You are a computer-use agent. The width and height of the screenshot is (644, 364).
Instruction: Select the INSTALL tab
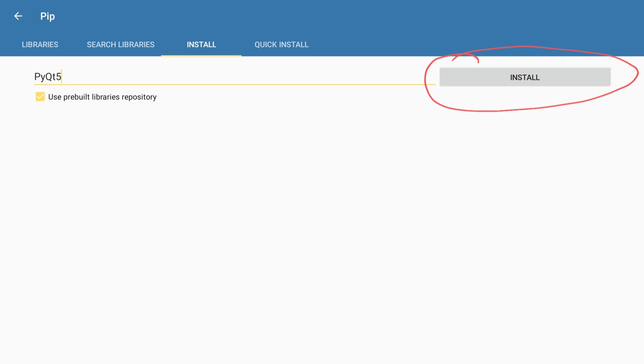(x=201, y=45)
